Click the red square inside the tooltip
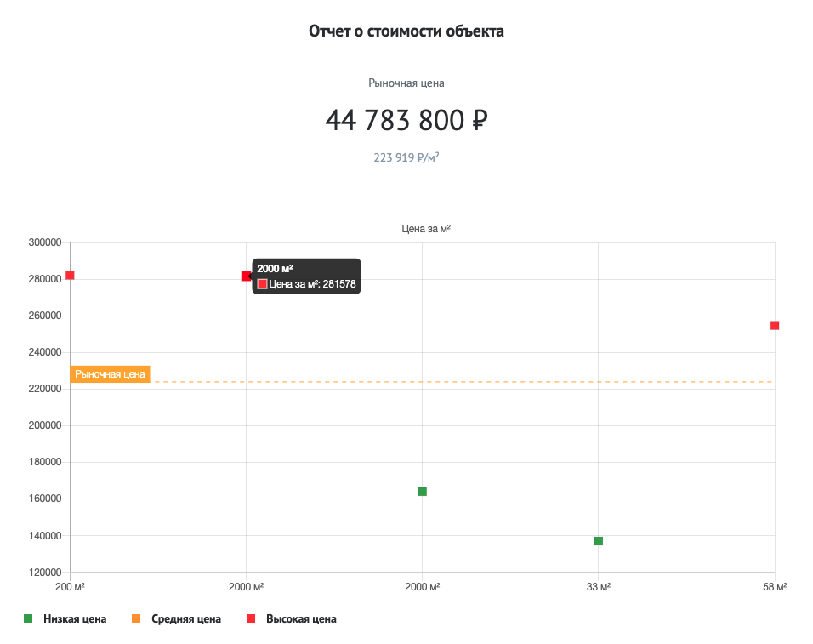Screen dimensions: 813x644 point(263,284)
